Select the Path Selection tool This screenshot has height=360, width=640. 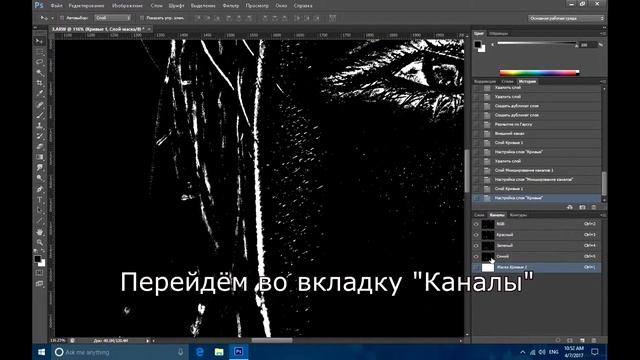(40, 210)
